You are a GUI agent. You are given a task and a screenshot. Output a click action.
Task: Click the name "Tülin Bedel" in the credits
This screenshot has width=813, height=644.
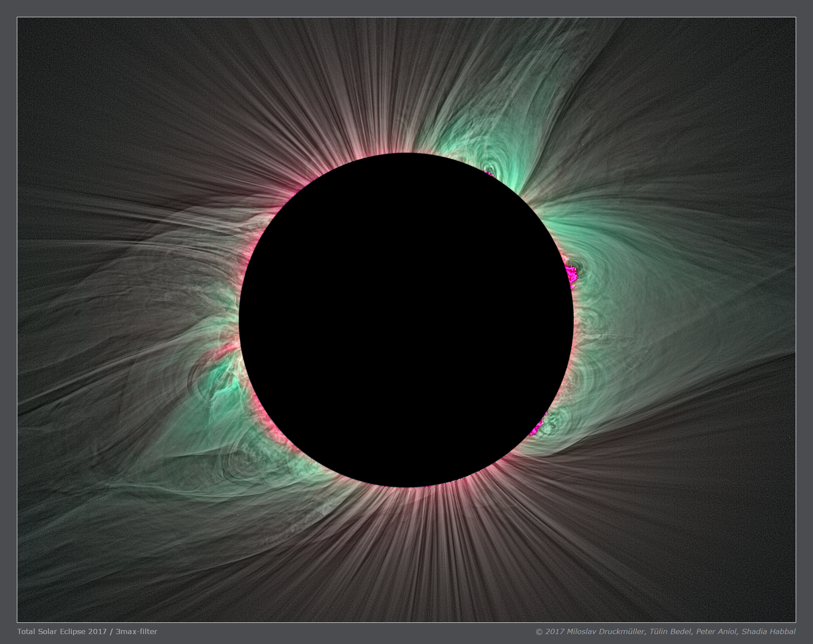pos(671,631)
